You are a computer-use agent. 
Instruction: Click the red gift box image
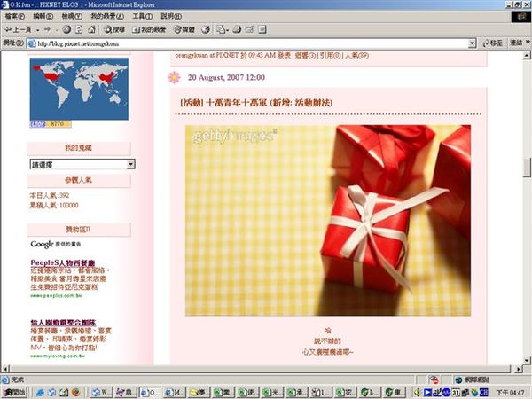[328, 221]
